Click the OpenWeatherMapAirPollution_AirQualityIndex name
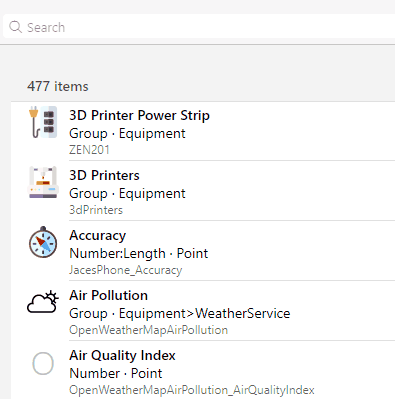Image resolution: width=395 pixels, height=399 pixels. click(x=192, y=390)
